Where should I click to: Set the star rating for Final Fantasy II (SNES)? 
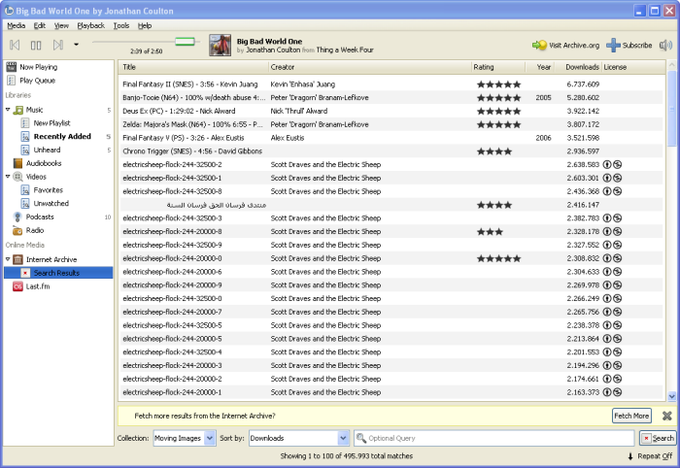click(x=499, y=85)
